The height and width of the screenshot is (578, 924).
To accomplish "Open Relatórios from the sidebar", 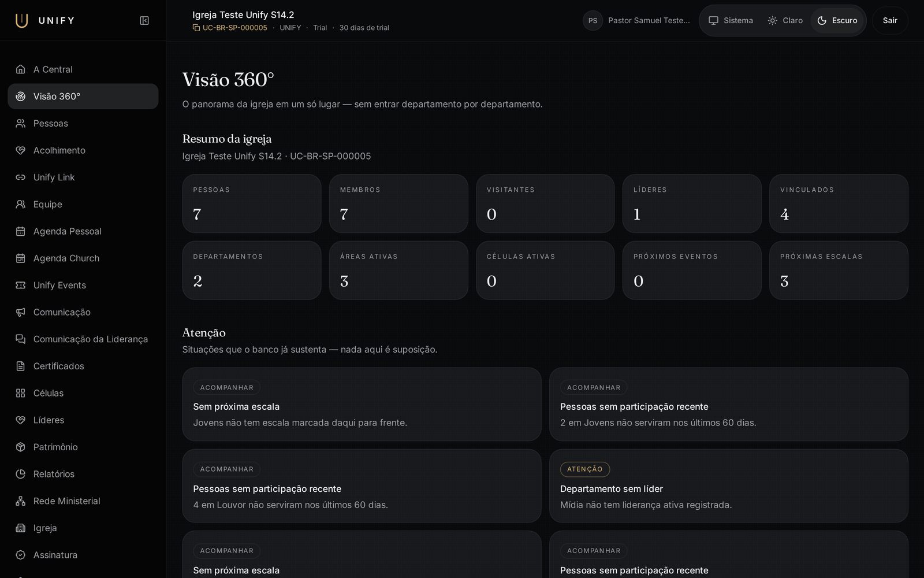I will click(x=83, y=474).
